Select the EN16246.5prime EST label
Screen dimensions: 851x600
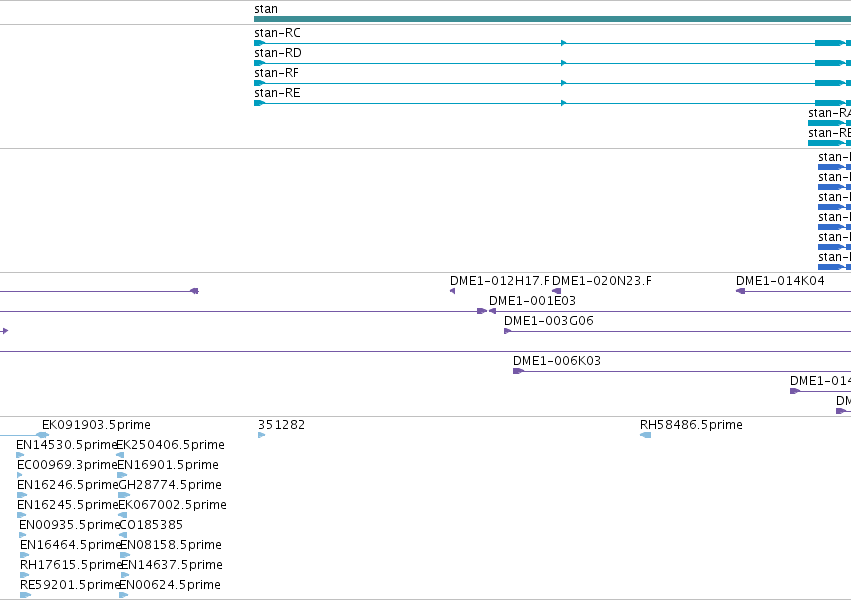68,485
